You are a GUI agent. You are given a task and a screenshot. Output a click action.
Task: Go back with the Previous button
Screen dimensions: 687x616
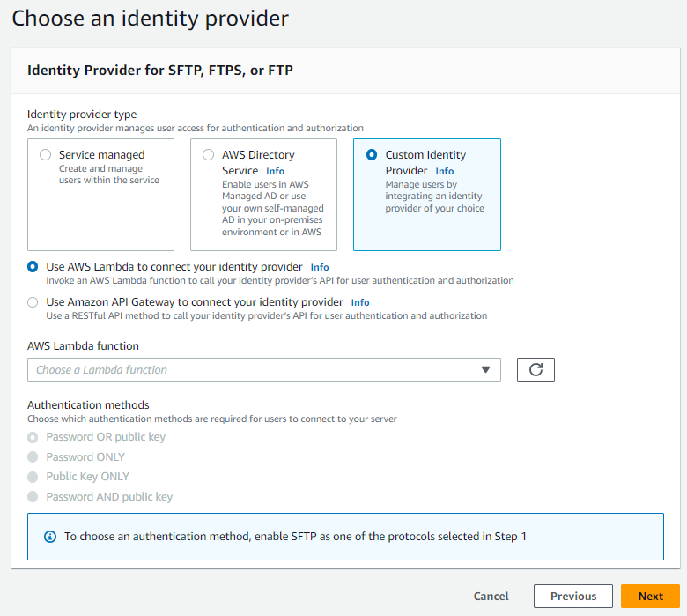573,597
